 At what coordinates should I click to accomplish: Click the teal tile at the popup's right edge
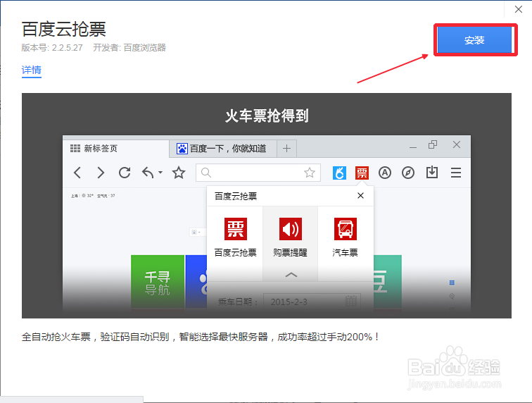pyautogui.click(x=388, y=282)
